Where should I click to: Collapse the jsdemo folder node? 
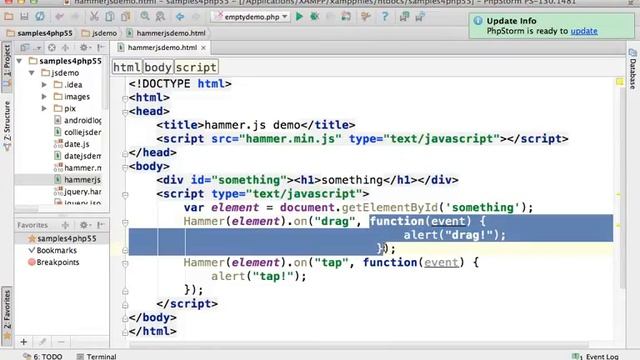pyautogui.click(x=31, y=73)
